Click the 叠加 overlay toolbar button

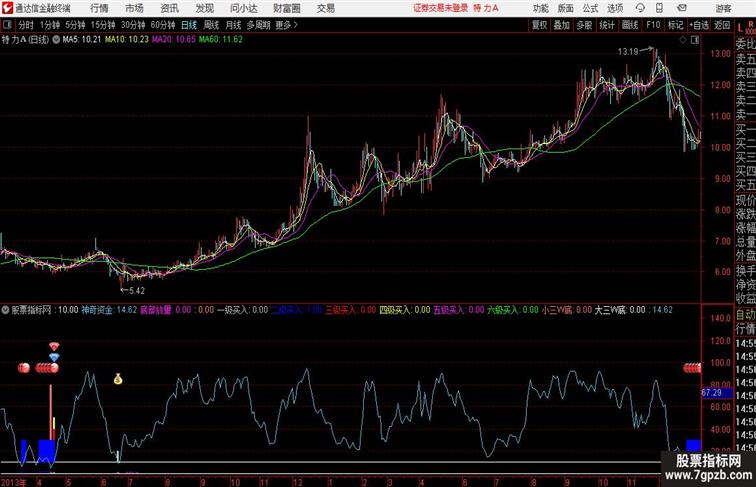[562, 25]
